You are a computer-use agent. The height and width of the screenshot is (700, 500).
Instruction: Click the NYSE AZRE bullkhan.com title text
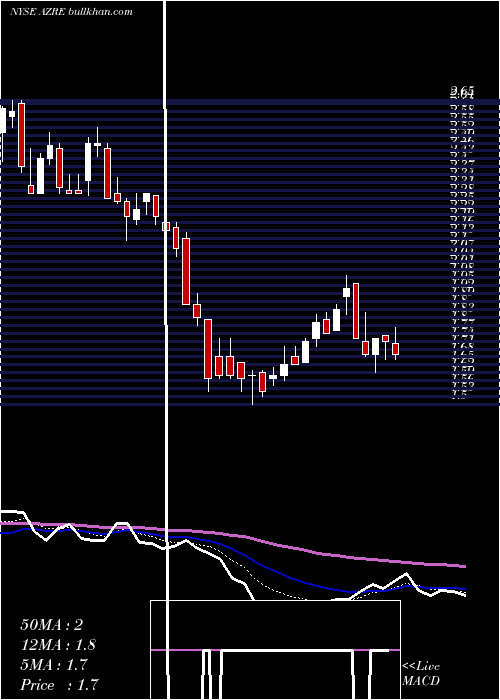pyautogui.click(x=71, y=12)
